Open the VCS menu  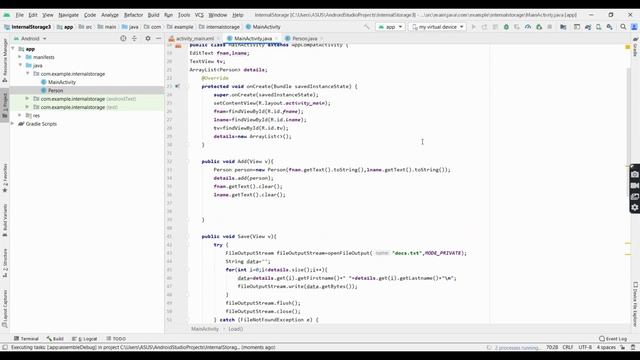tap(199, 15)
